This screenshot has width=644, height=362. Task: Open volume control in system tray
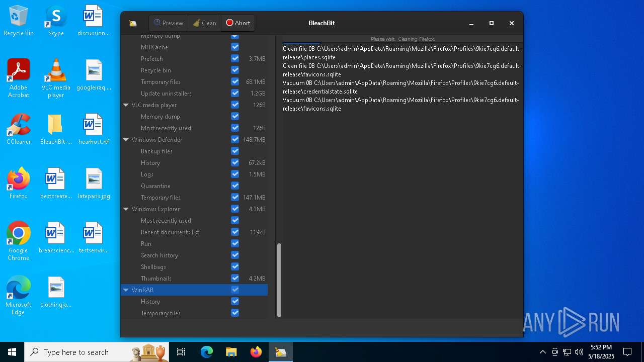tap(579, 352)
